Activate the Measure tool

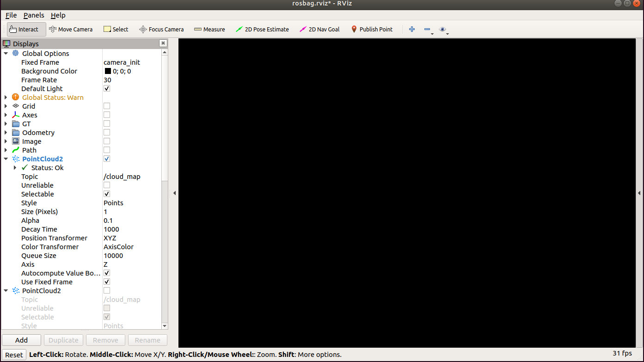209,29
